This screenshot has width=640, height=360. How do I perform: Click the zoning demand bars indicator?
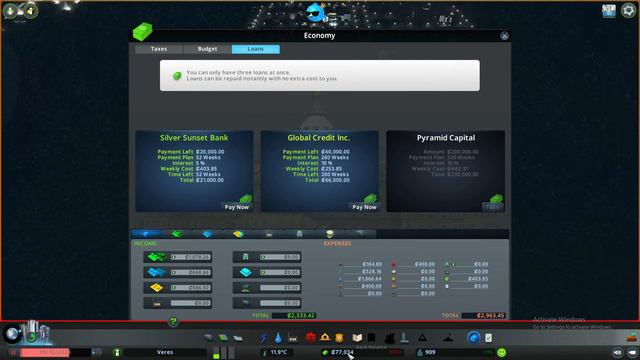coord(224,352)
